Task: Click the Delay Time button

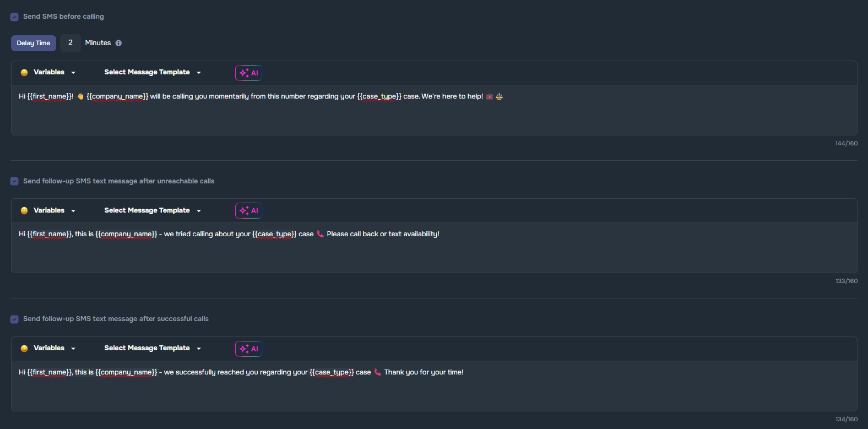Action: pos(34,43)
